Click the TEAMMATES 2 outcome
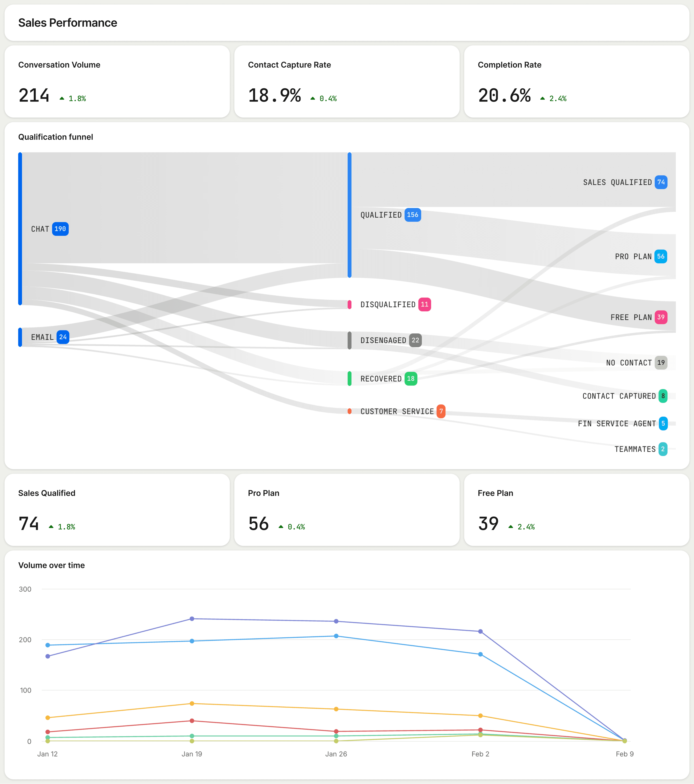 pos(641,449)
